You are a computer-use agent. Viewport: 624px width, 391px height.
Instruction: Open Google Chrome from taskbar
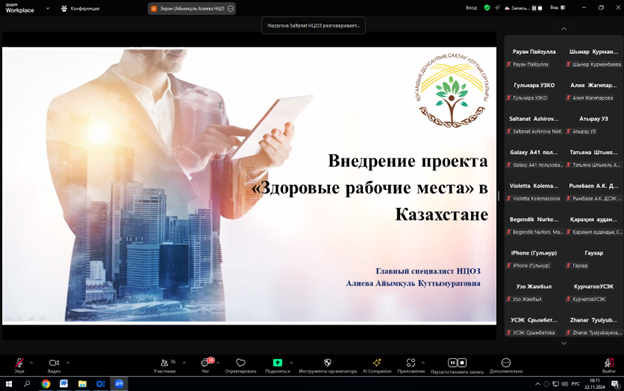(x=46, y=384)
